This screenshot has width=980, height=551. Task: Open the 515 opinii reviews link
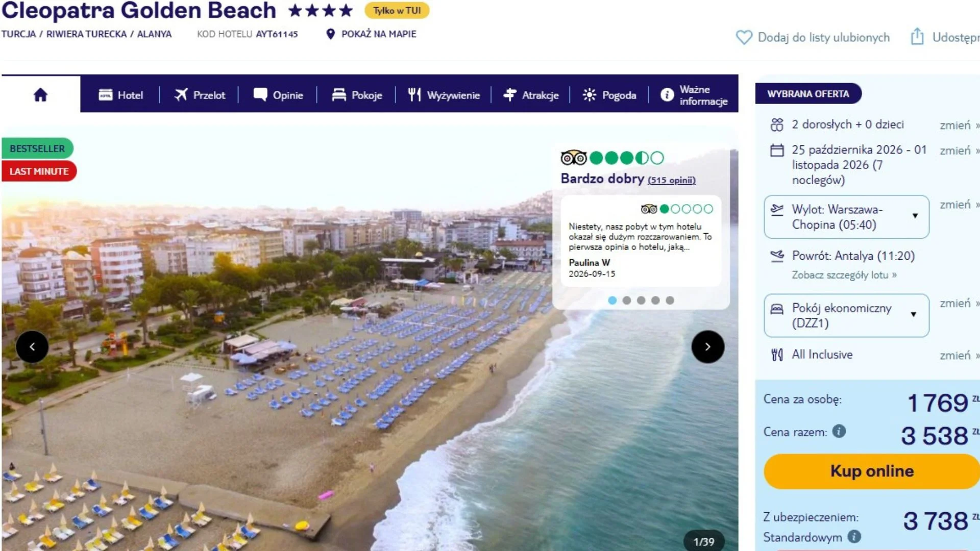671,180
